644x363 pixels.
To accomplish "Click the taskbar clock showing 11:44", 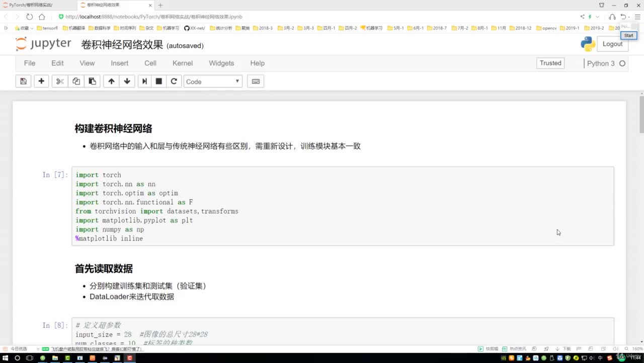I will coord(635,357).
